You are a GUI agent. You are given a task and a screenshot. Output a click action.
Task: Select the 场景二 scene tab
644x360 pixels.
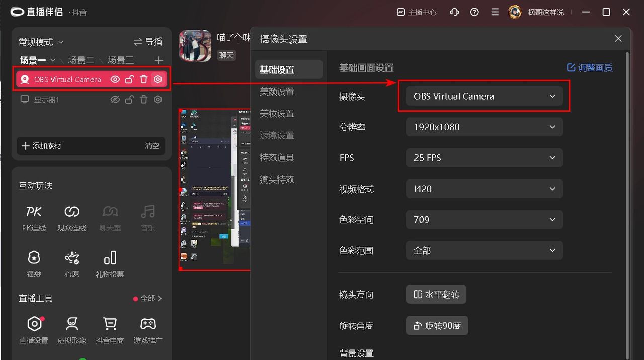[x=82, y=60]
